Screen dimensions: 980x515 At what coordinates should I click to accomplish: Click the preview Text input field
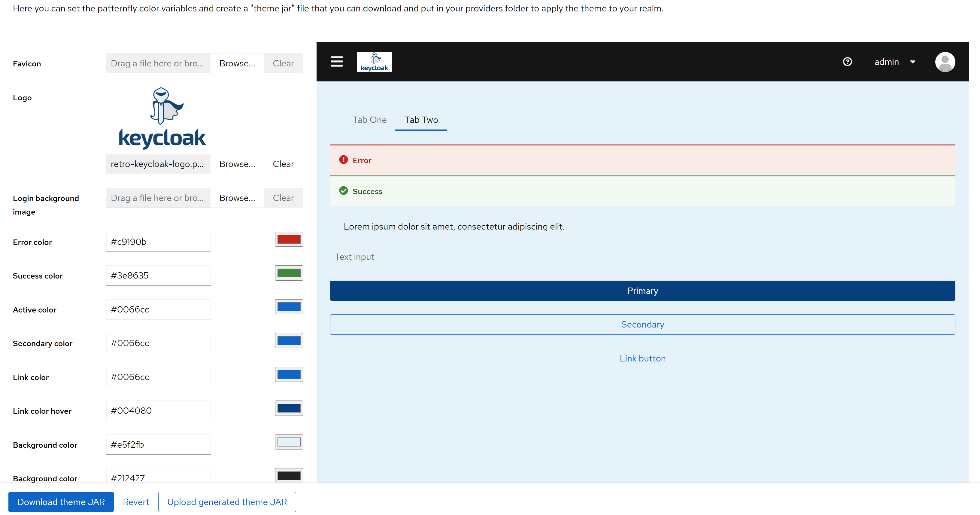pyautogui.click(x=642, y=257)
